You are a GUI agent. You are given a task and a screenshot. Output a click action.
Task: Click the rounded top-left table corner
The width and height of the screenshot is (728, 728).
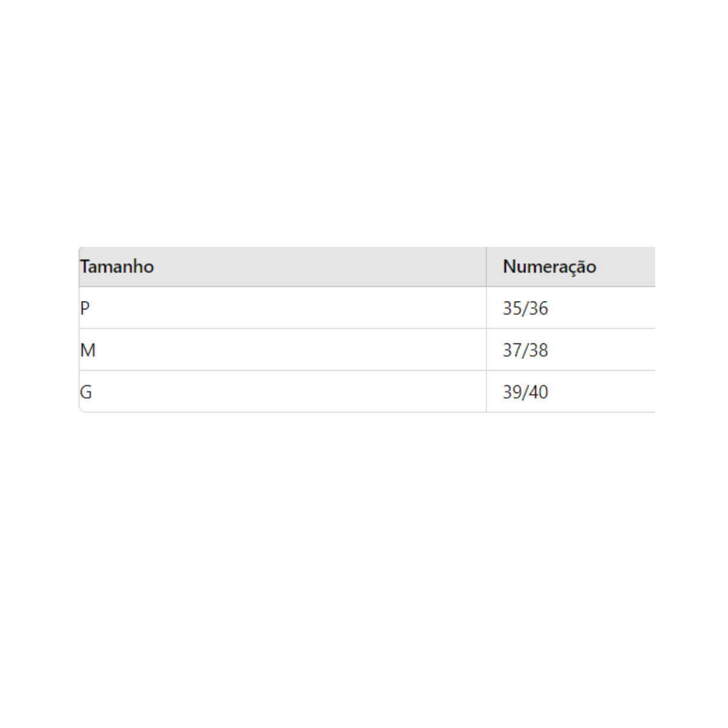[81, 249]
